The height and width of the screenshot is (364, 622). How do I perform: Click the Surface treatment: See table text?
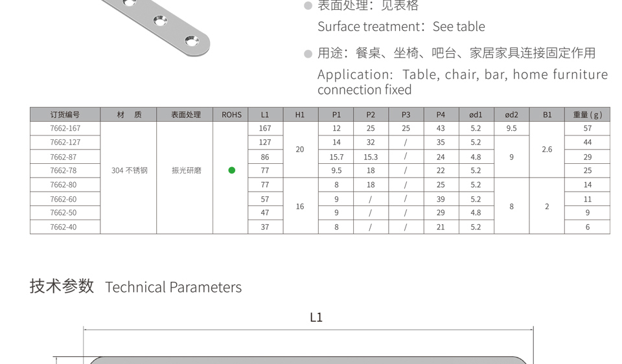(401, 27)
